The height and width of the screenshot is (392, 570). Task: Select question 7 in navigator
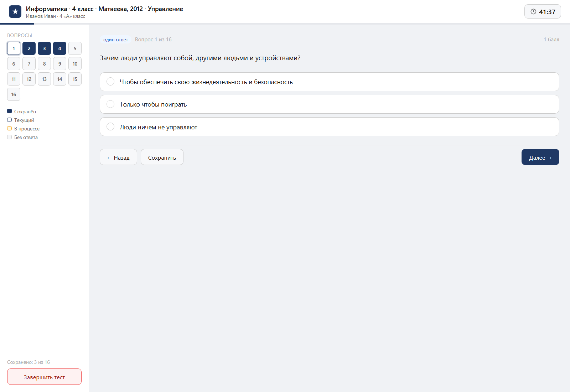coord(29,64)
